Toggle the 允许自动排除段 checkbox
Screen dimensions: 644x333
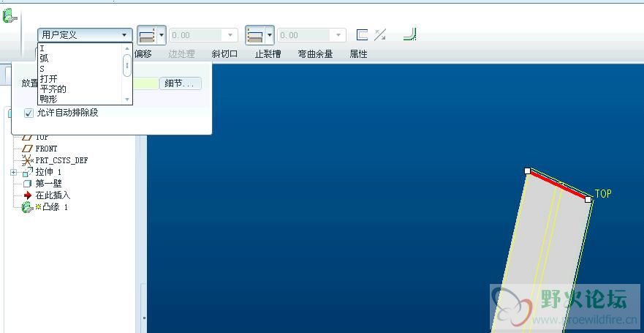click(x=29, y=113)
